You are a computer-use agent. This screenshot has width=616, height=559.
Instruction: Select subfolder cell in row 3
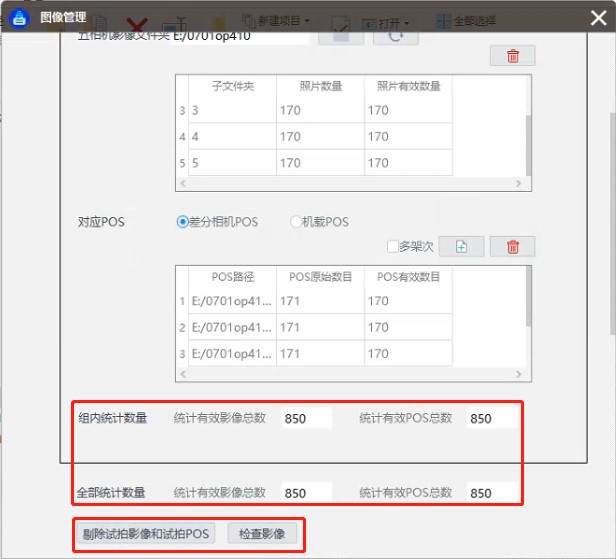[x=233, y=110]
